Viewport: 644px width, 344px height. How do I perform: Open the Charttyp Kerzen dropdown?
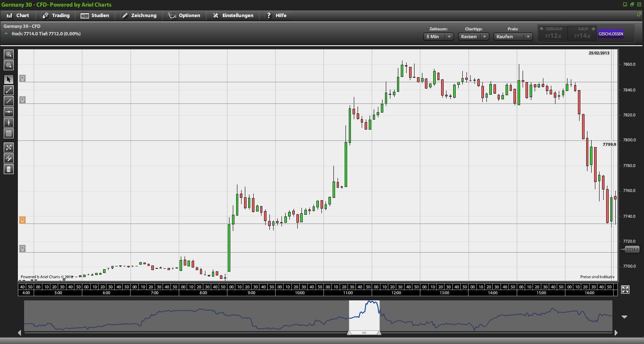coord(474,37)
